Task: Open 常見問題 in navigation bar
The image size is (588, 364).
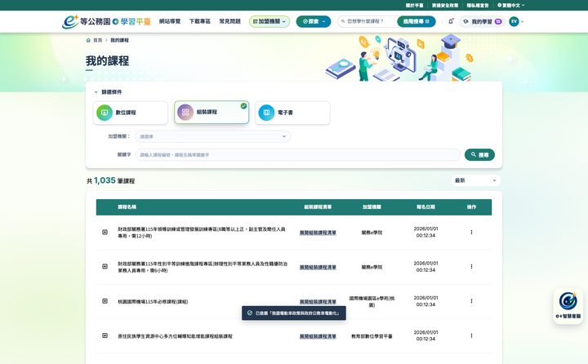Action: click(229, 21)
